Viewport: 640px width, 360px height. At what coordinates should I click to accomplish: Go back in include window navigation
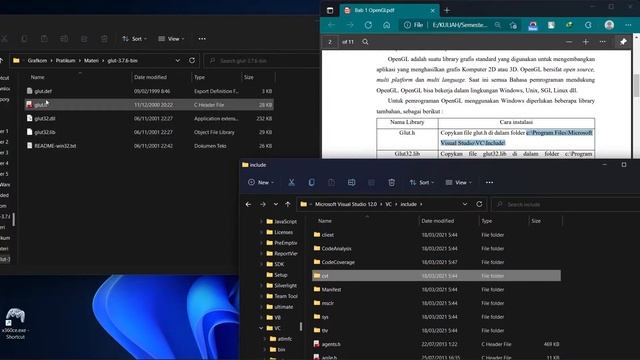click(248, 204)
